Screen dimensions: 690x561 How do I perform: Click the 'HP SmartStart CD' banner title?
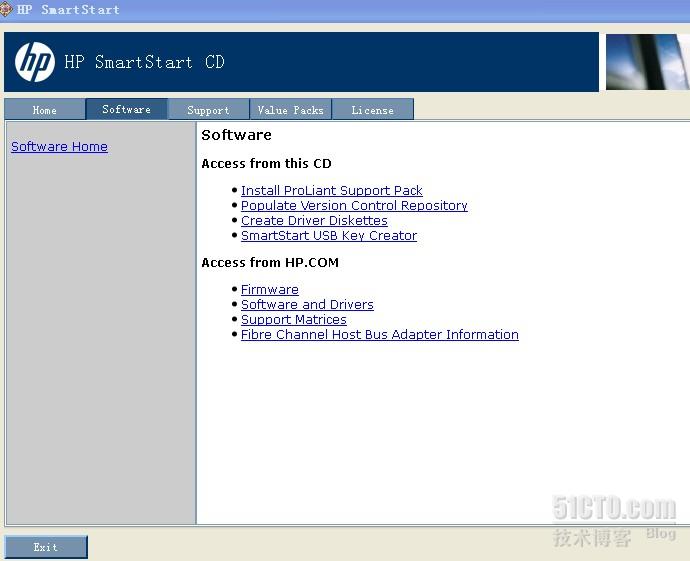pos(144,62)
